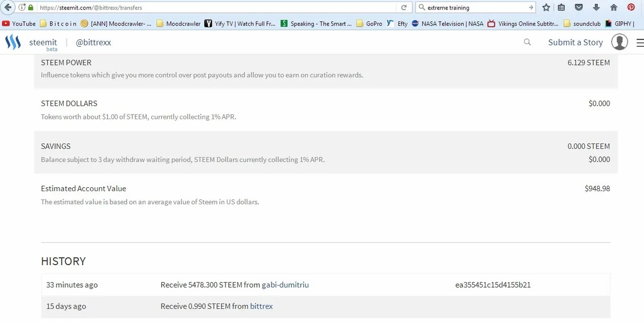Click the magnifier icon in the browser search box

pyautogui.click(x=422, y=8)
